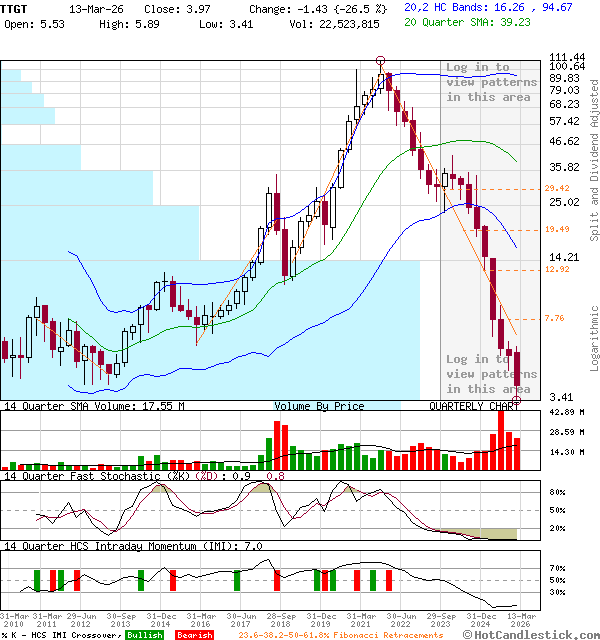Click the lower 'Log in to view patterns' text
Screen dimensions: 600x640
coord(491,374)
